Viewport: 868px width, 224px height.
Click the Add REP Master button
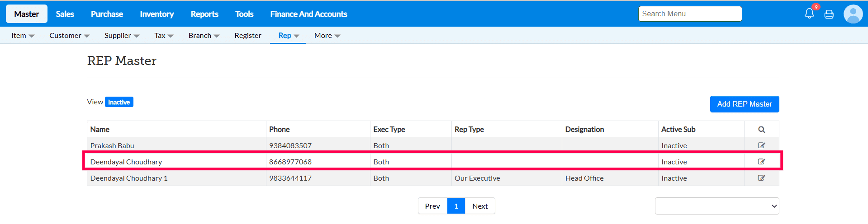tap(745, 104)
